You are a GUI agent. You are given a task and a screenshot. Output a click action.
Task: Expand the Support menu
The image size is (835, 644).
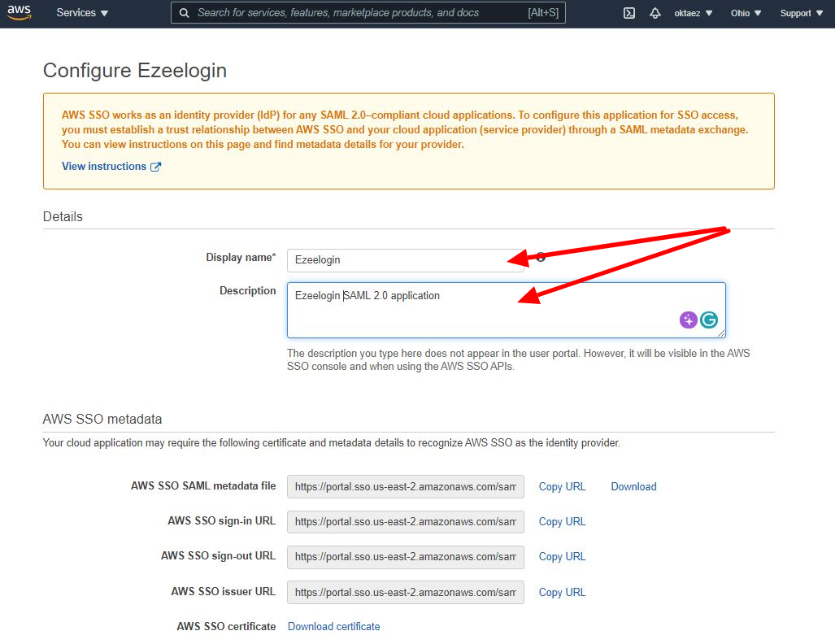(801, 13)
